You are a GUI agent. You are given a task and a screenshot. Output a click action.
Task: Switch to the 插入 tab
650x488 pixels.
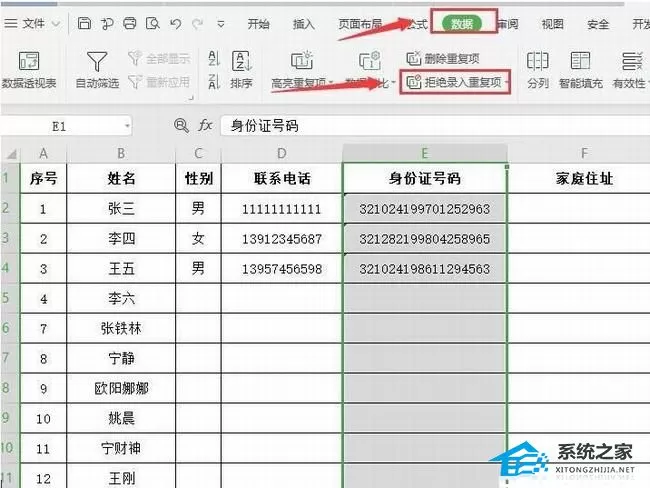(x=304, y=24)
